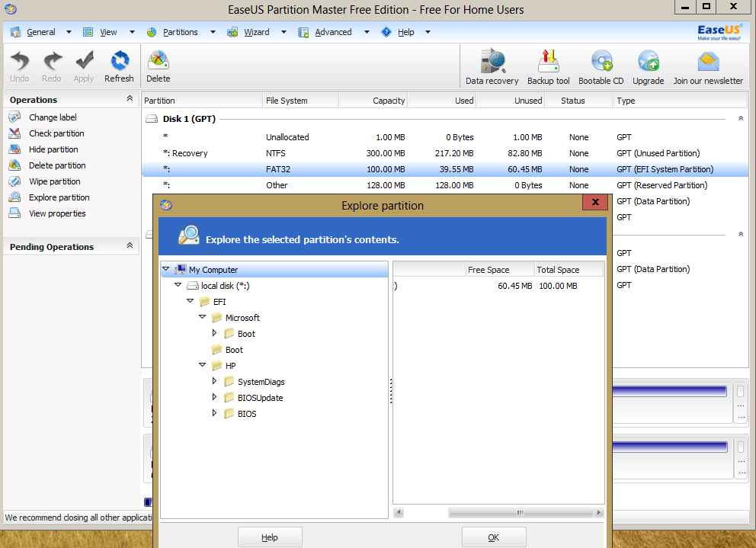Expand the SystemDiags folder node

[x=215, y=381]
